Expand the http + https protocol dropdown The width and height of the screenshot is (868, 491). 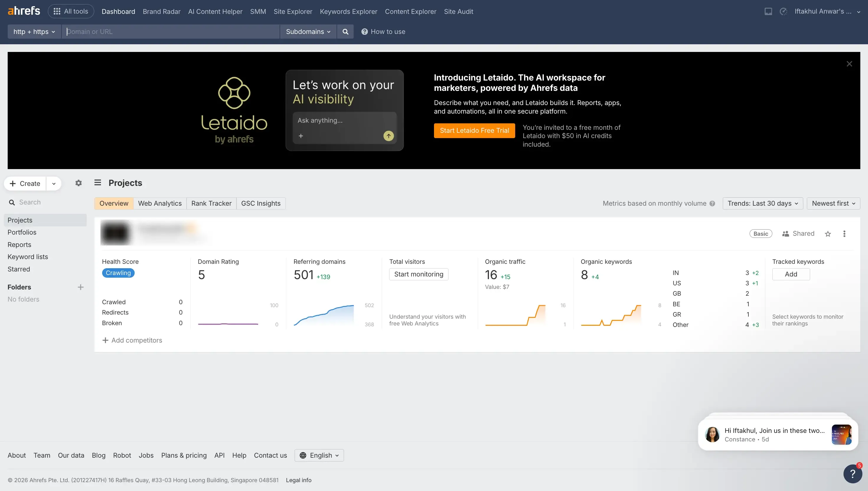[34, 31]
